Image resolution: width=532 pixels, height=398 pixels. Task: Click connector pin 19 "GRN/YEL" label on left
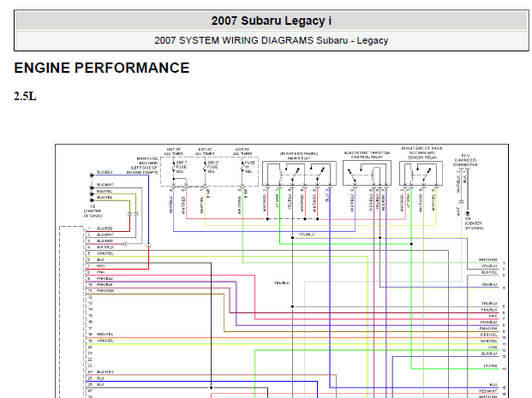pos(105,341)
